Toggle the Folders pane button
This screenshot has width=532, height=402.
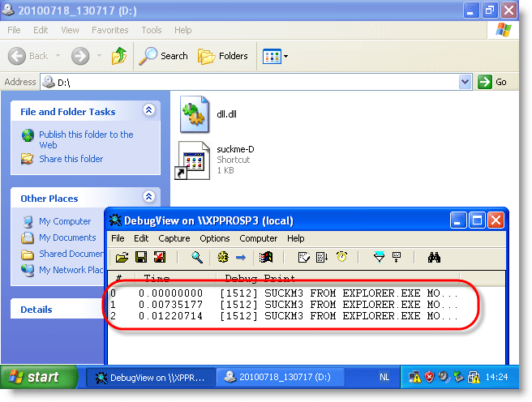tap(223, 56)
